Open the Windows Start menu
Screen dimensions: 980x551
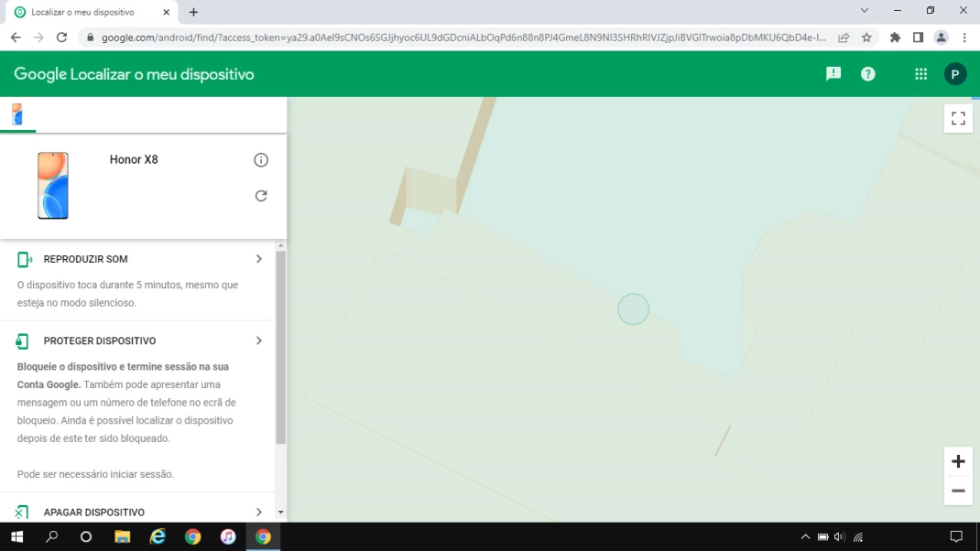(16, 537)
